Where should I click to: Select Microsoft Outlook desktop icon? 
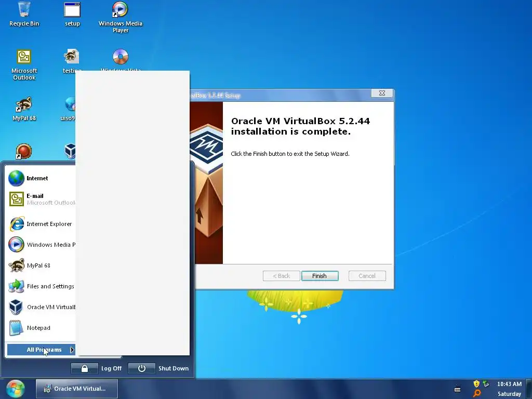pos(24,64)
